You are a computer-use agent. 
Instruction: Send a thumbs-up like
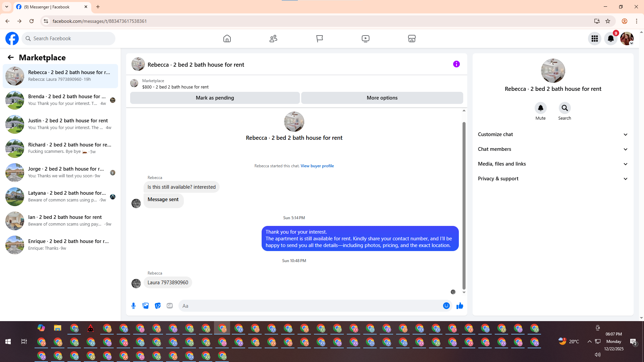(x=460, y=306)
